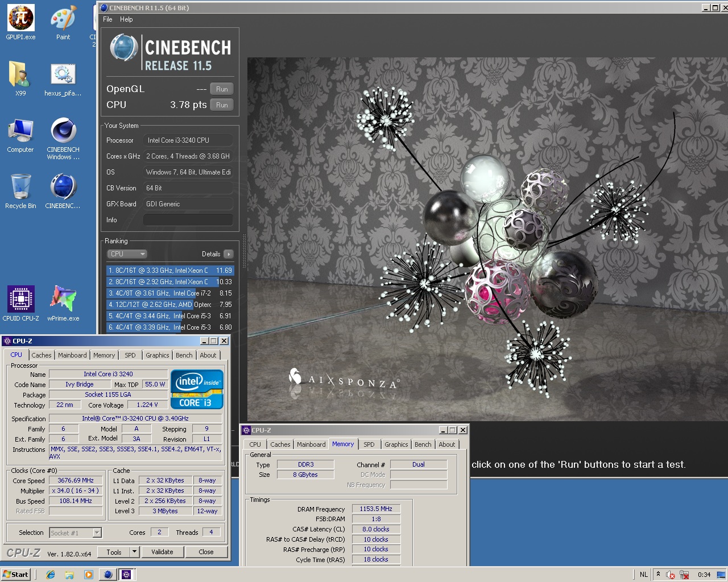Switch to CPU-Z taskbar button
Image resolution: width=728 pixels, height=582 pixels.
pos(126,575)
